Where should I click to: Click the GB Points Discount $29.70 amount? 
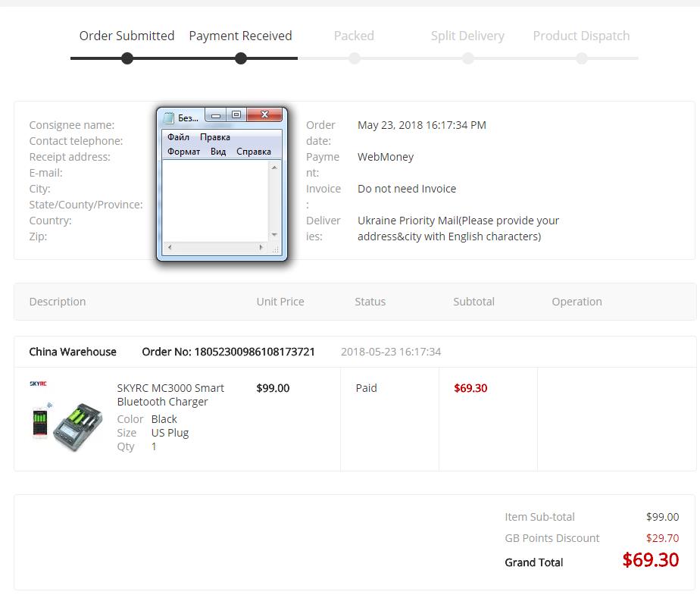tap(662, 538)
